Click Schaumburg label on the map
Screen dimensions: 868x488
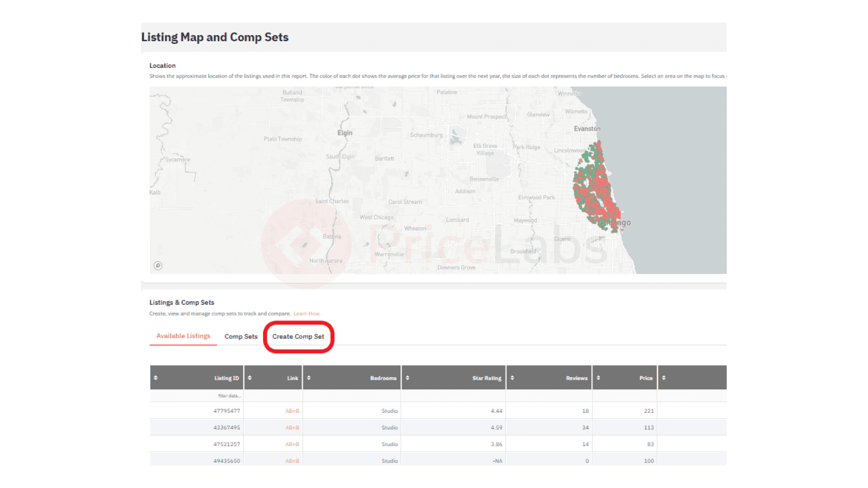(x=426, y=135)
